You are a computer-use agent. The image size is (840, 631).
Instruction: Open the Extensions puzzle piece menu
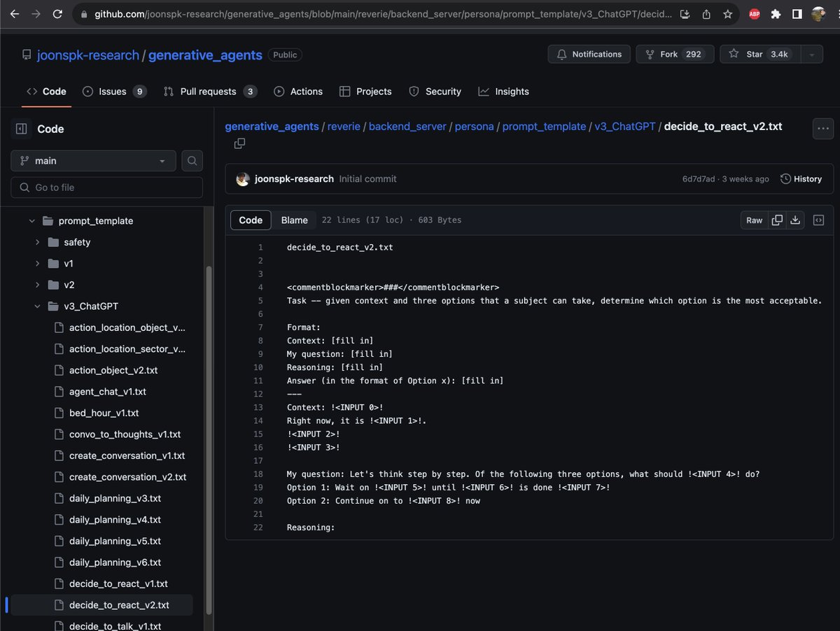click(x=776, y=14)
